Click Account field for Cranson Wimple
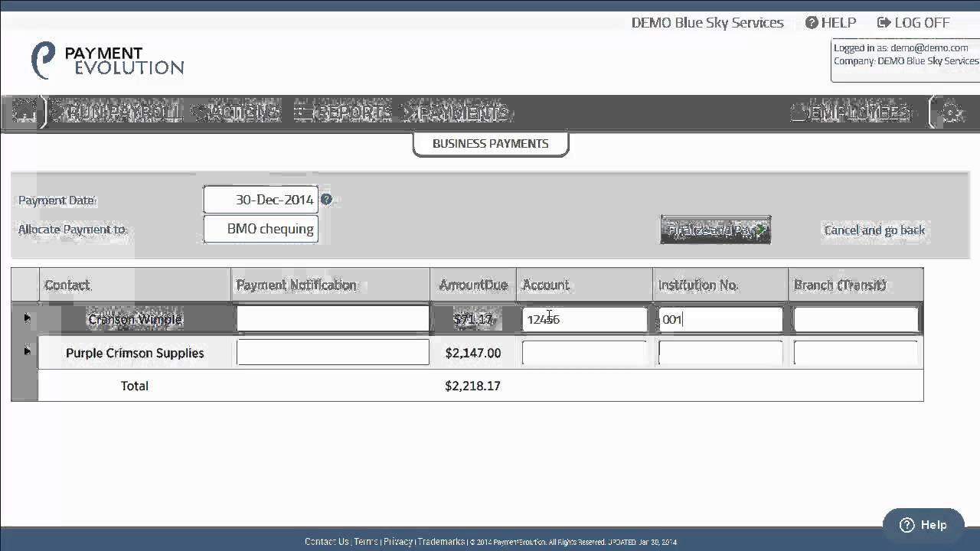Image resolution: width=980 pixels, height=551 pixels. [585, 319]
